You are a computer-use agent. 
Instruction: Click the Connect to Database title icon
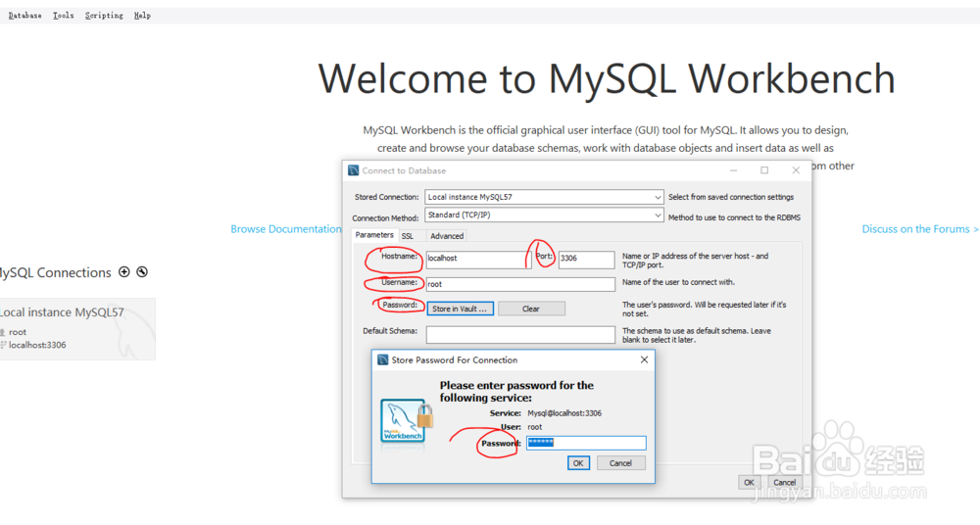(354, 170)
